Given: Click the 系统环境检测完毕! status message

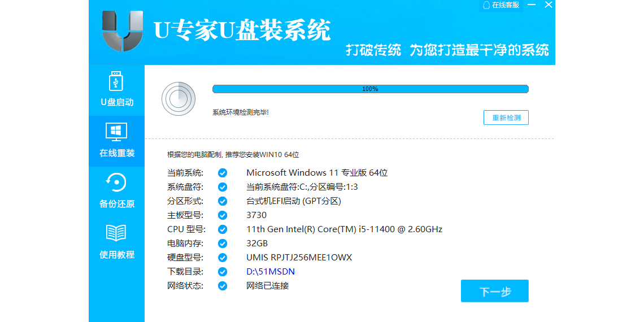Looking at the screenshot, I should coord(240,112).
